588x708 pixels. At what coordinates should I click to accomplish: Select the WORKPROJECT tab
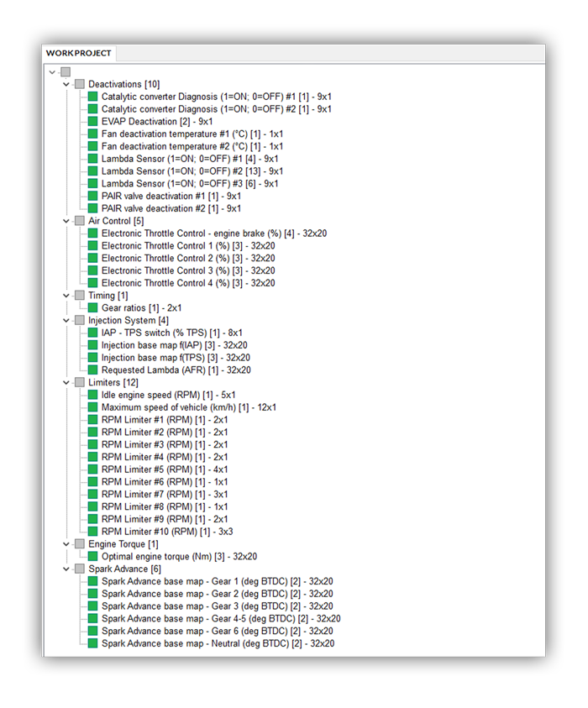(78, 53)
